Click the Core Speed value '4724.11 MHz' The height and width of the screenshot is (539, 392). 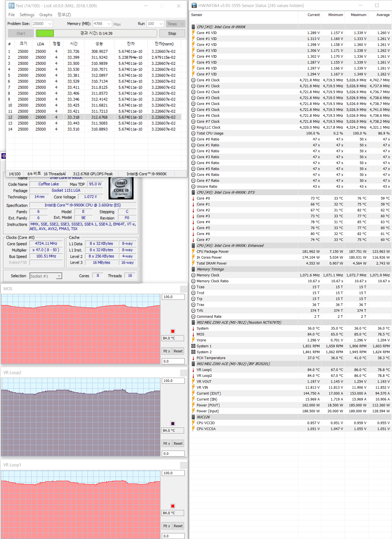pos(46,244)
